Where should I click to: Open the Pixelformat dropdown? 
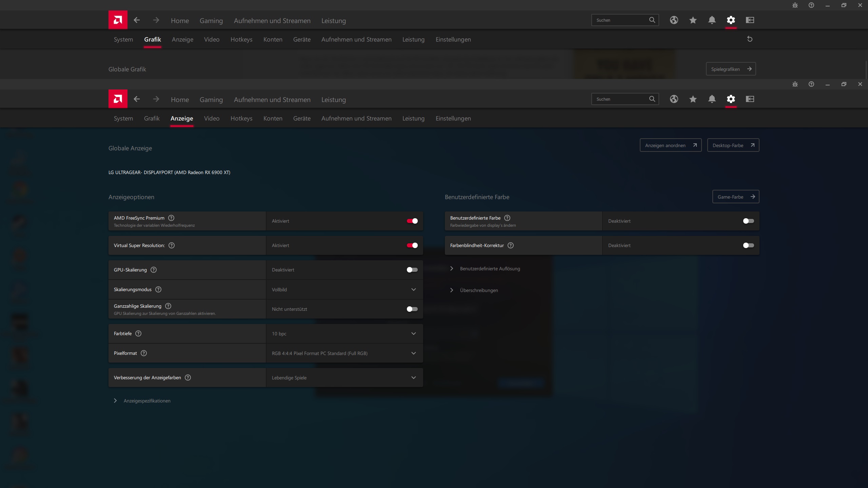(344, 353)
